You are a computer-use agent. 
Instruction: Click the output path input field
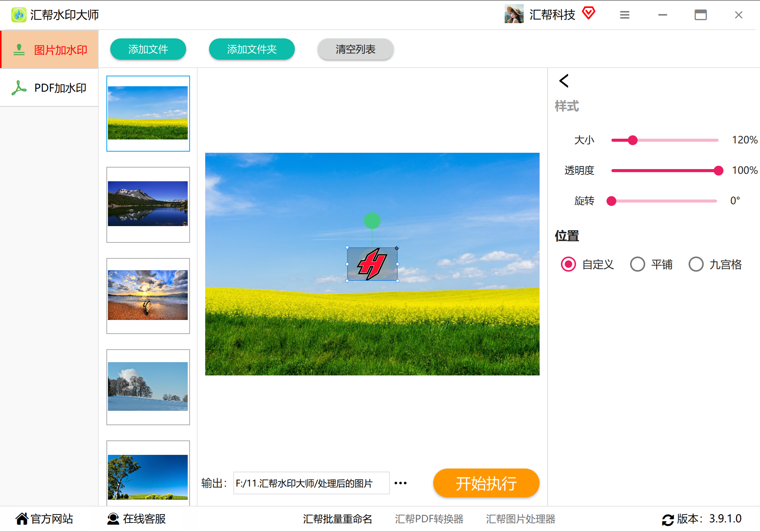click(311, 483)
